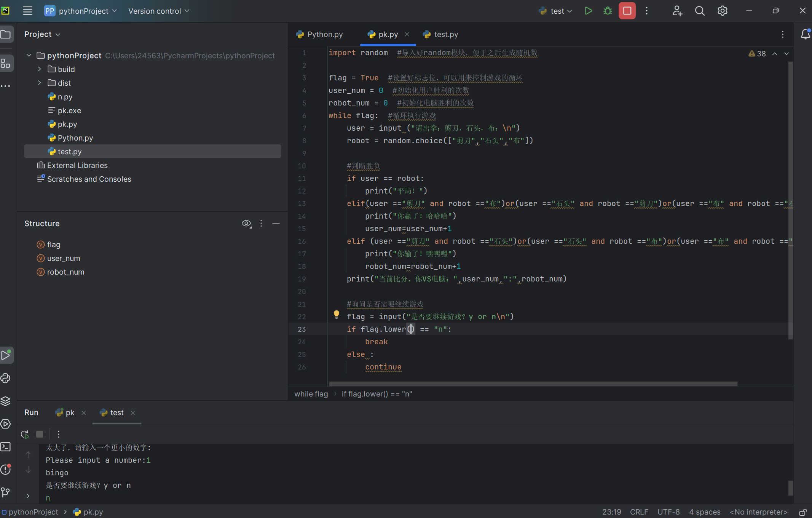
Task: Open the notifications bell
Action: (805, 34)
